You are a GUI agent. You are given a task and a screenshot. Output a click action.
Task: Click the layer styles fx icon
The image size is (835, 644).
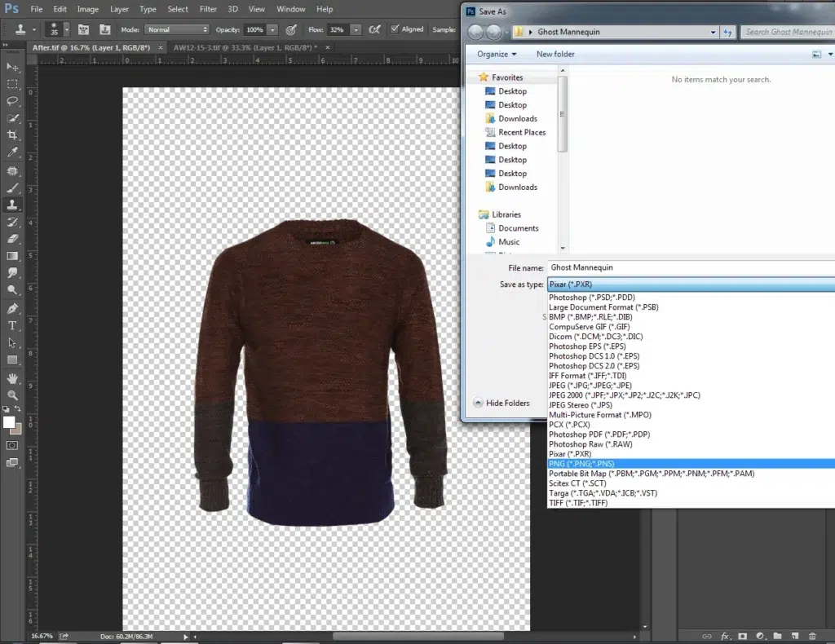point(725,636)
